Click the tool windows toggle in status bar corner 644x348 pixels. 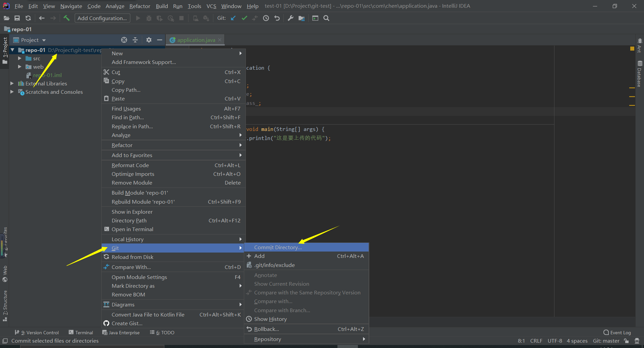[5, 341]
